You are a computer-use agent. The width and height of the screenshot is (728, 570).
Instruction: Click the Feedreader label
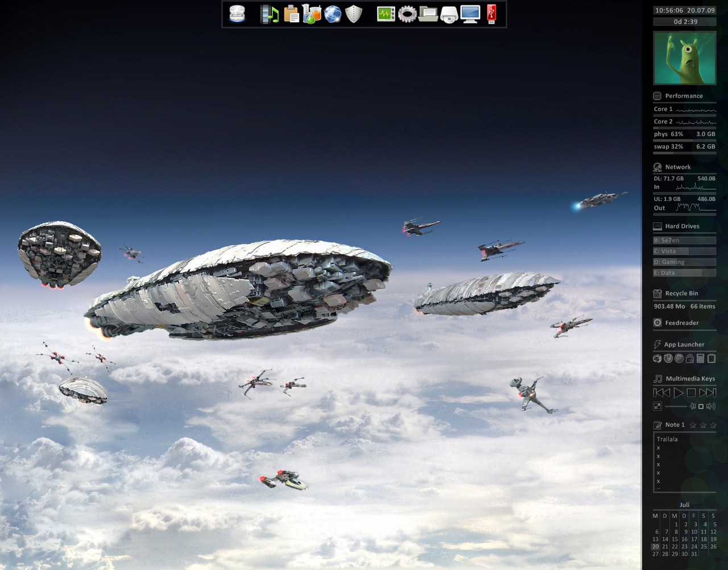click(682, 323)
